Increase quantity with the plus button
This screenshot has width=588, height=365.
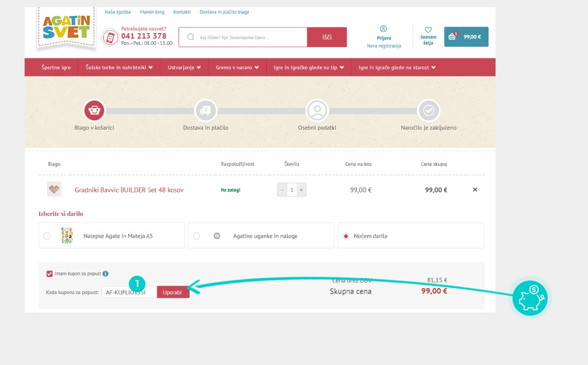point(301,190)
